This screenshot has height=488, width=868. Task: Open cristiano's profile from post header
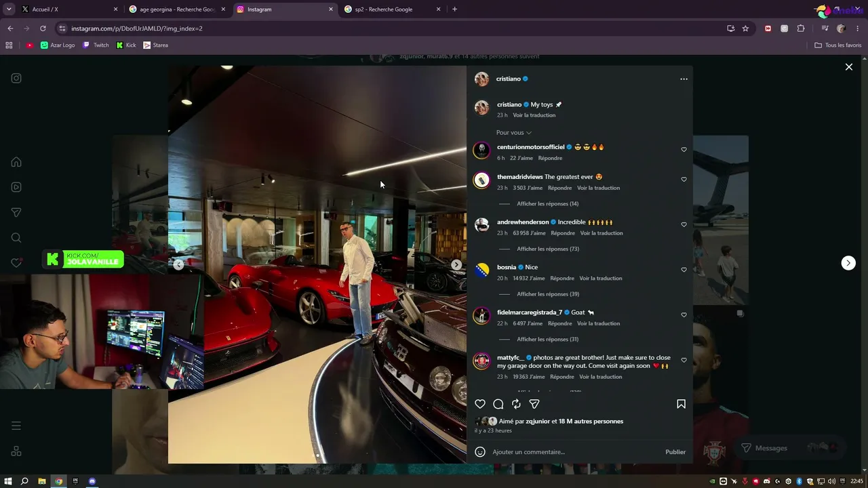point(508,79)
